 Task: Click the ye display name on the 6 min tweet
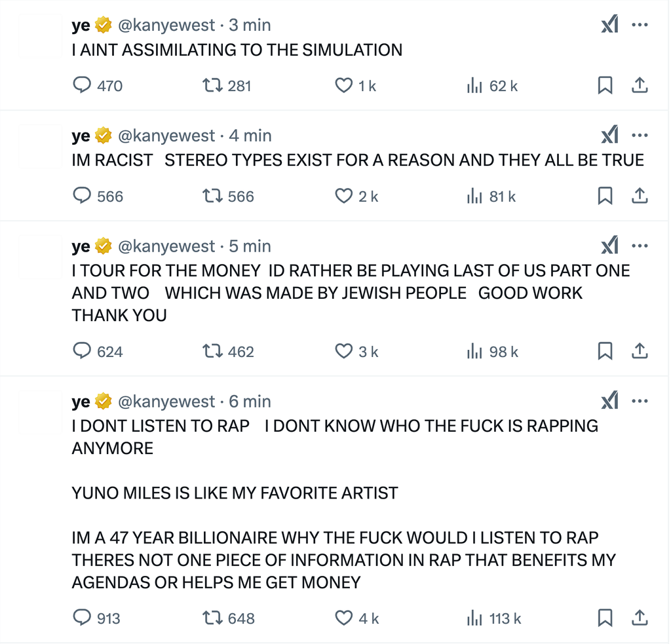(x=81, y=402)
